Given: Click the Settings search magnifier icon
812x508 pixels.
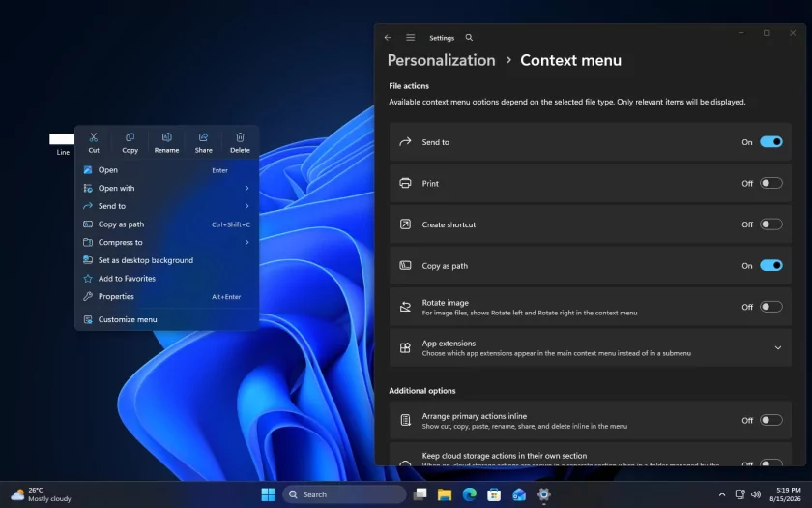Looking at the screenshot, I should click(469, 38).
